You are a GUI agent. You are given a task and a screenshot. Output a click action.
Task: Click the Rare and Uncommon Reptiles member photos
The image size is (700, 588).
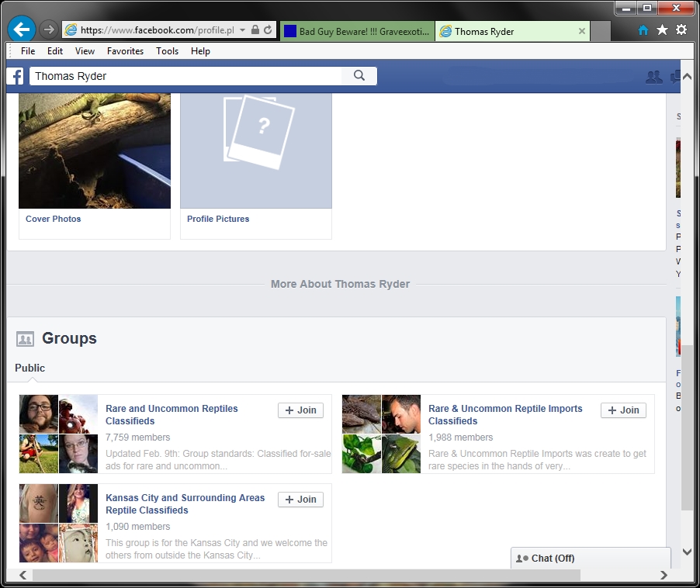click(58, 434)
